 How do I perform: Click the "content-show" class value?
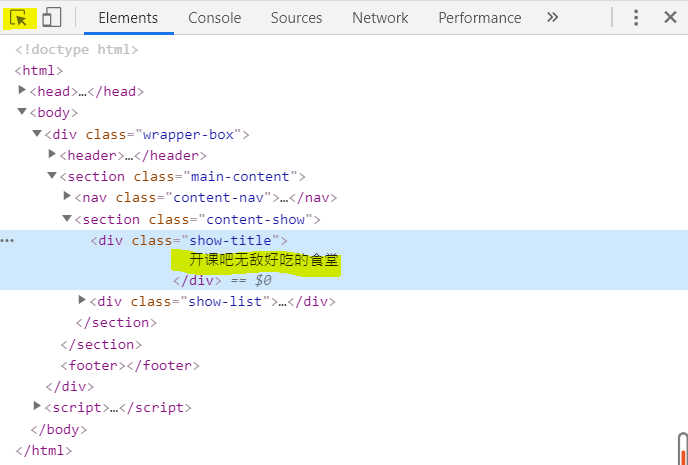tap(255, 219)
